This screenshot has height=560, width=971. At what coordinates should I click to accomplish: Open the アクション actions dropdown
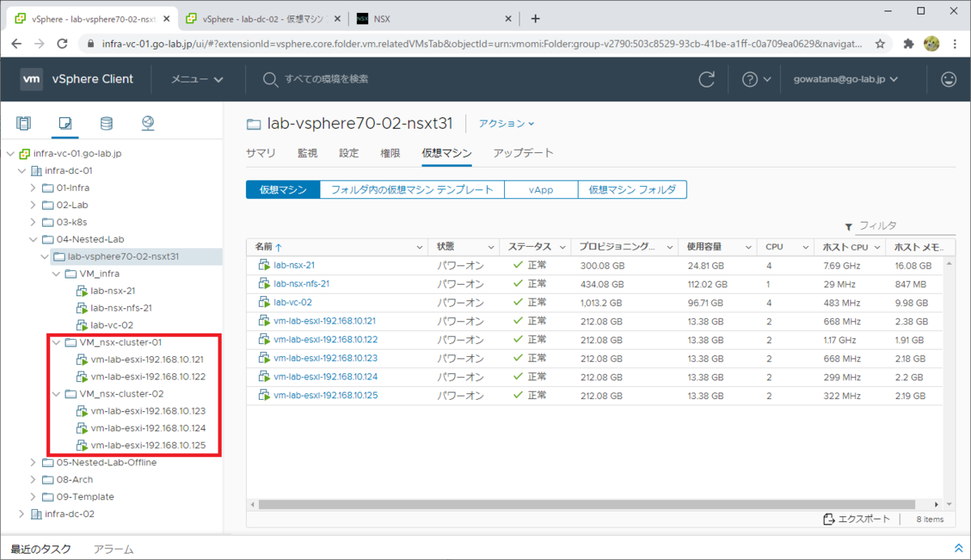[507, 124]
